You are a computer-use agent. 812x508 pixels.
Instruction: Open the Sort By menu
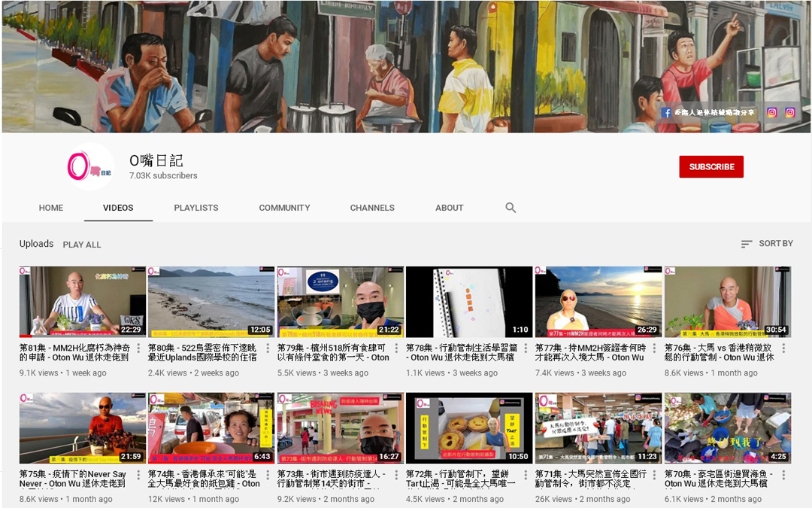[x=767, y=244]
